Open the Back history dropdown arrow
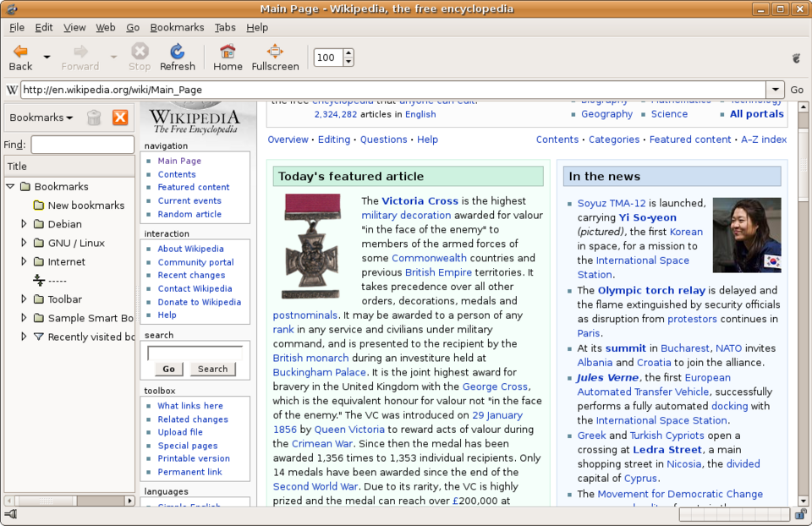 click(x=47, y=57)
